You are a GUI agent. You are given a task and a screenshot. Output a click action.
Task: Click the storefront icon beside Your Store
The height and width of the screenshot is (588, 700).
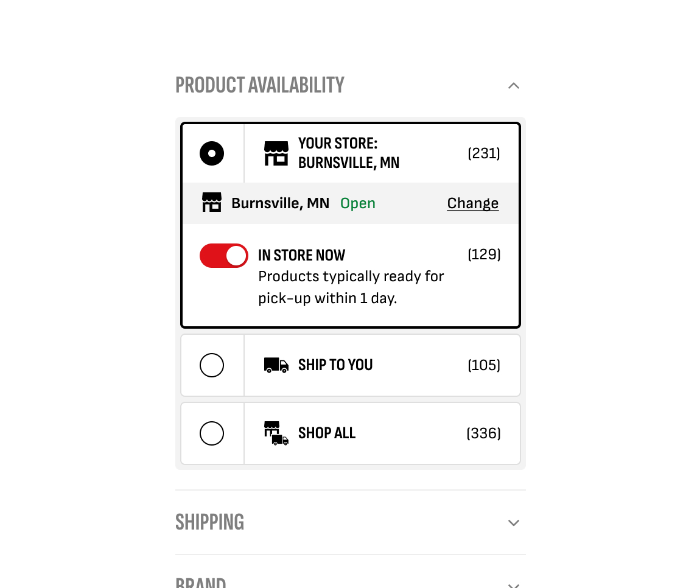pyautogui.click(x=276, y=153)
